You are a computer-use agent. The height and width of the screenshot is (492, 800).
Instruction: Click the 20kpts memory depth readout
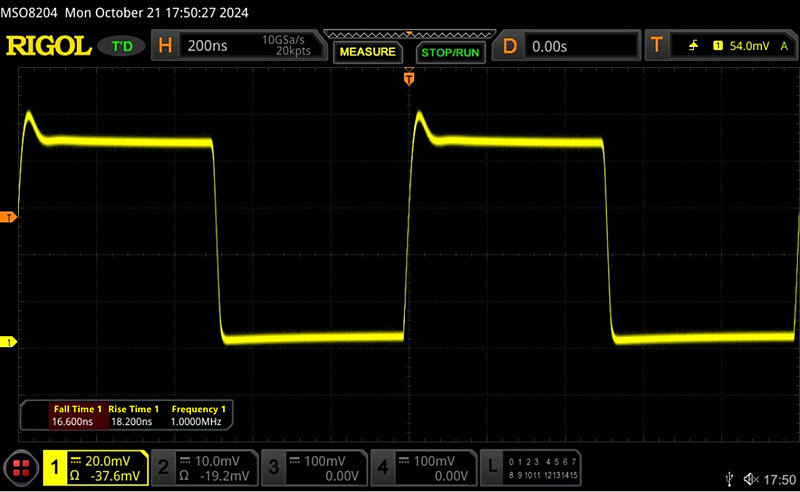click(x=293, y=51)
